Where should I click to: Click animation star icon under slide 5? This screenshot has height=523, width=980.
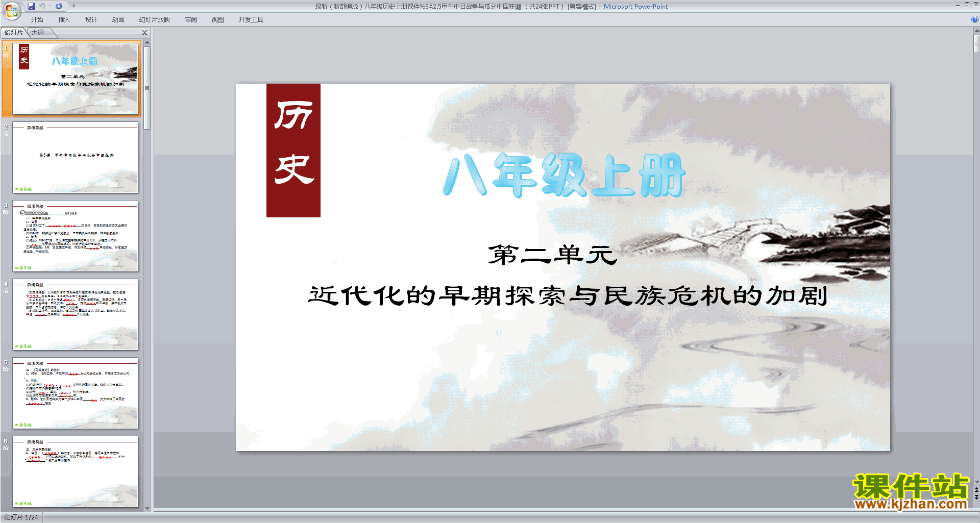pyautogui.click(x=6, y=369)
